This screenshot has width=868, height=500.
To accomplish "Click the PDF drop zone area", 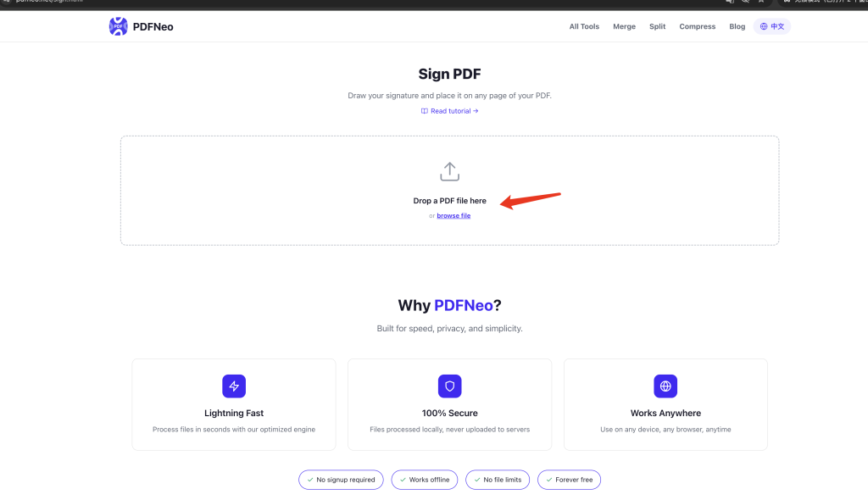I will (449, 191).
